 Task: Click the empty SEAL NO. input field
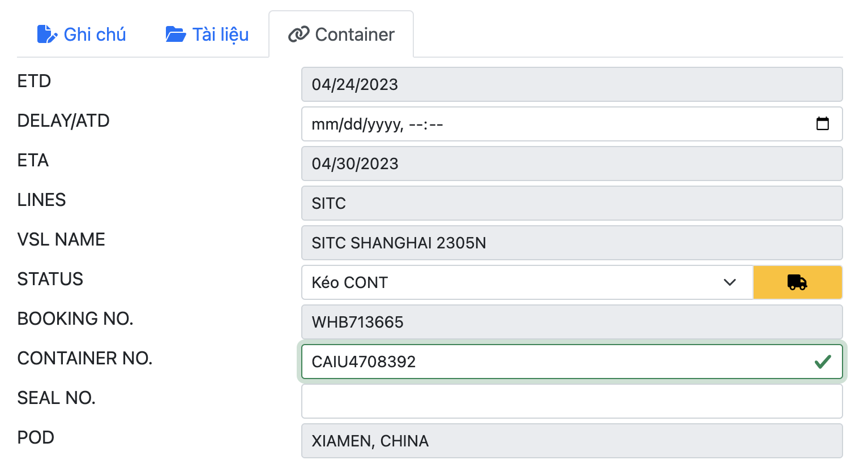coord(571,401)
